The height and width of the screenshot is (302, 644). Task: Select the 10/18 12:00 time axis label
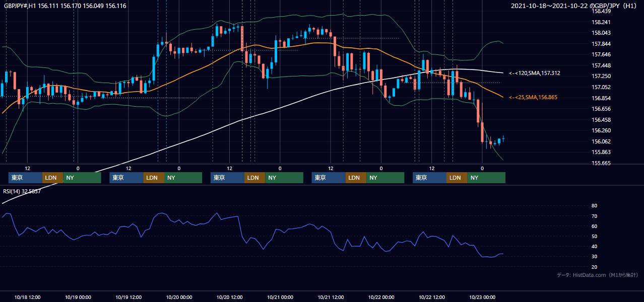coord(28,297)
